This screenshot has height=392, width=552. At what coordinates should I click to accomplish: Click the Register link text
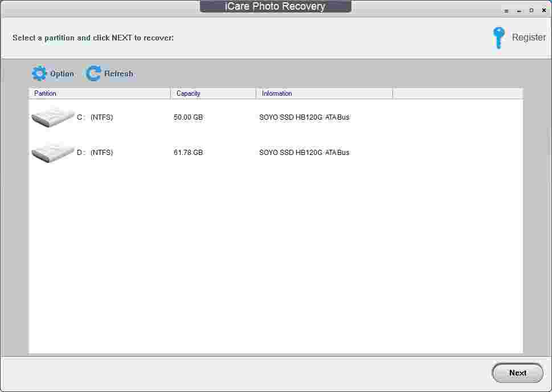[x=529, y=37]
